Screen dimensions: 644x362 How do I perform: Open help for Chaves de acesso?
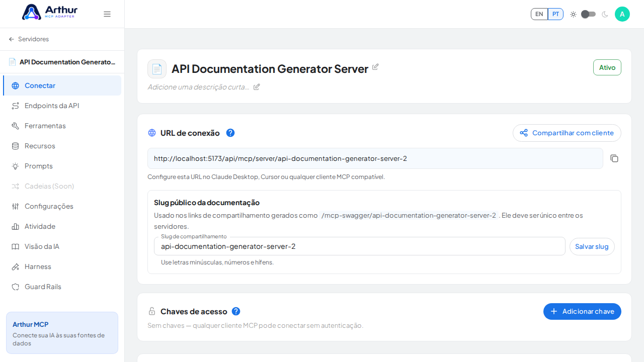[x=236, y=311]
